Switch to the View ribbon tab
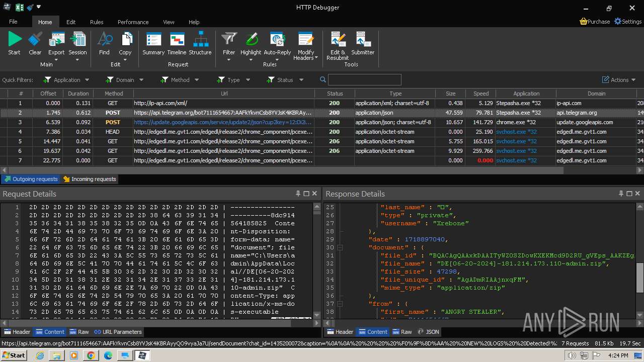Image resolution: width=644 pixels, height=362 pixels. pyautogui.click(x=169, y=22)
